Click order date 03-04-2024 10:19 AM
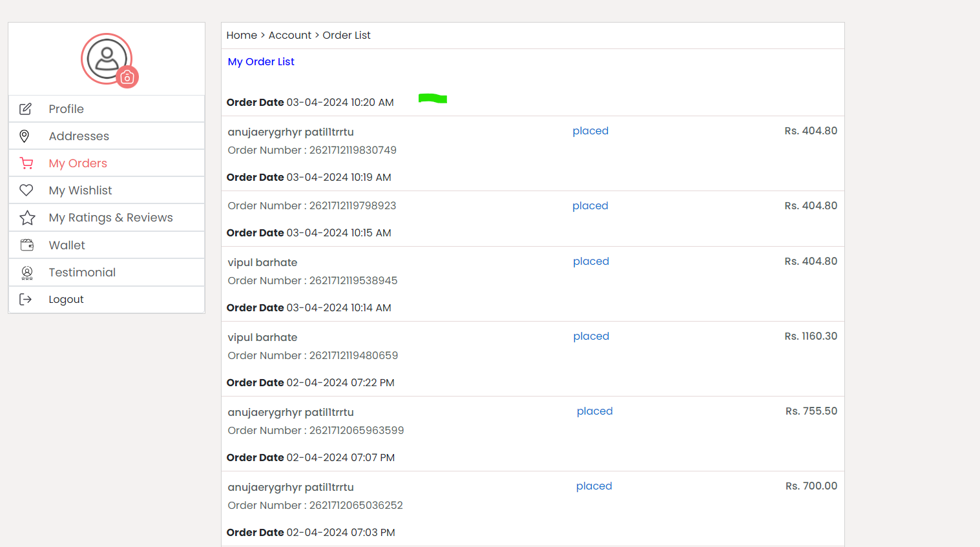 [x=309, y=178]
